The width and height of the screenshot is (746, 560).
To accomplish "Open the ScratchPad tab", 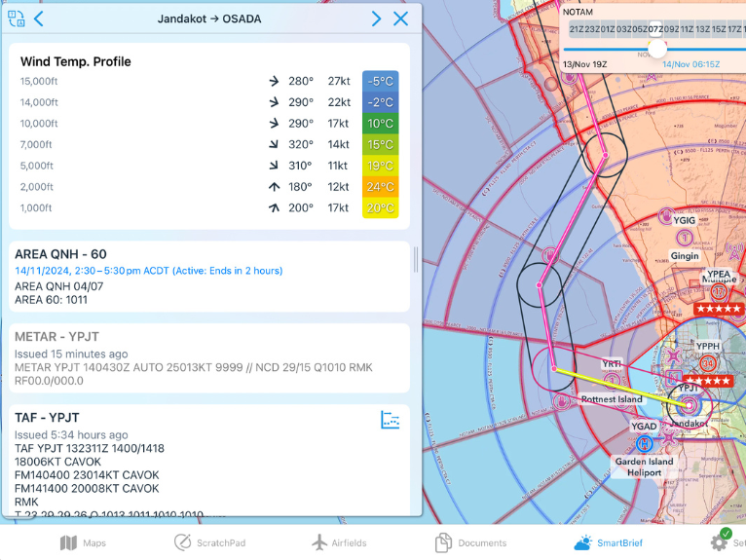I will (209, 542).
